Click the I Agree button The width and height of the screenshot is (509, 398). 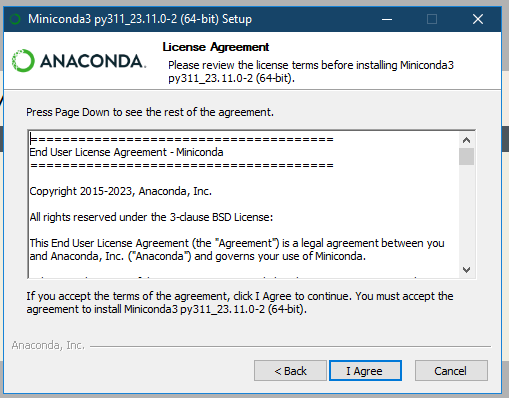coord(365,370)
